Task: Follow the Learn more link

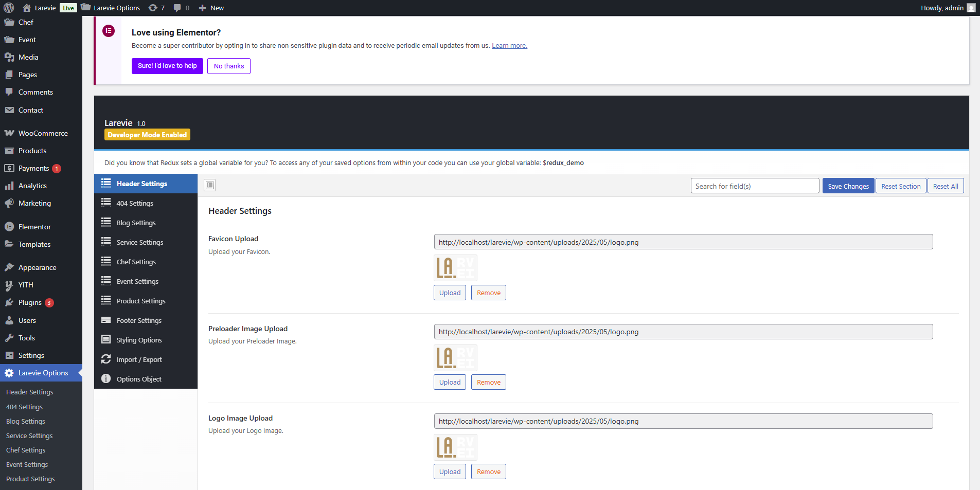Action: 509,46
